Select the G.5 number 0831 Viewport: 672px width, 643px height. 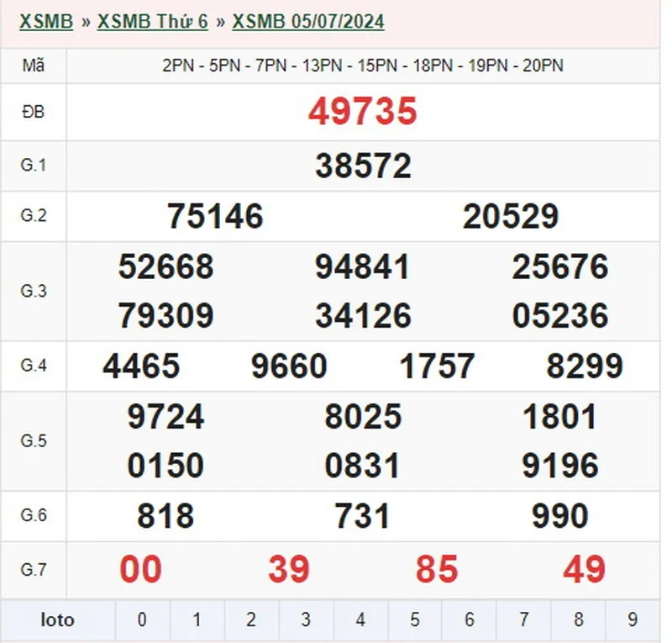coord(362,466)
